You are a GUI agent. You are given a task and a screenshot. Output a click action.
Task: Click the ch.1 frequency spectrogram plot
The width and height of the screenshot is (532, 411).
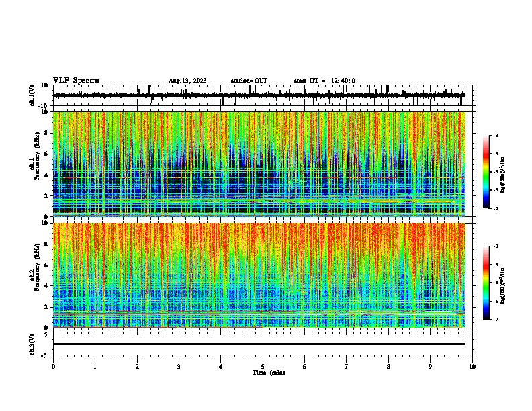pyautogui.click(x=259, y=164)
